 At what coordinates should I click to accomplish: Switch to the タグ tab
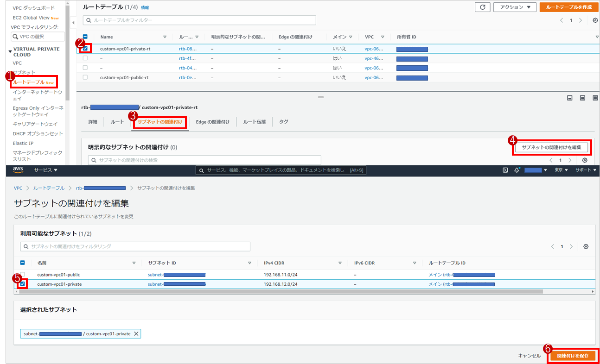(283, 122)
